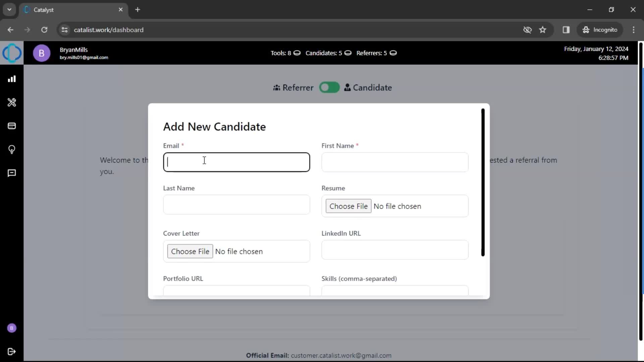644x362 pixels.
Task: Choose File for Resume upload
Action: [x=349, y=206]
